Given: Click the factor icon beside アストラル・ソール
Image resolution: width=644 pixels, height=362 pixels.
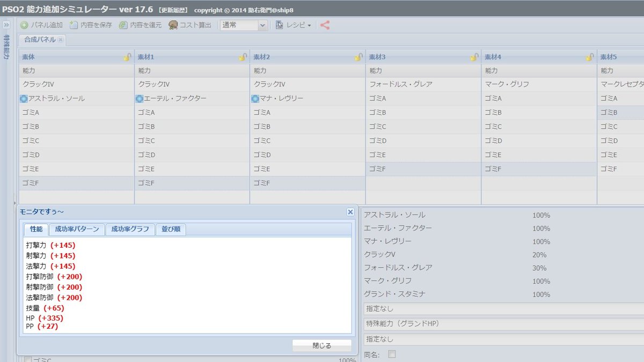Looking at the screenshot, I should [x=24, y=99].
